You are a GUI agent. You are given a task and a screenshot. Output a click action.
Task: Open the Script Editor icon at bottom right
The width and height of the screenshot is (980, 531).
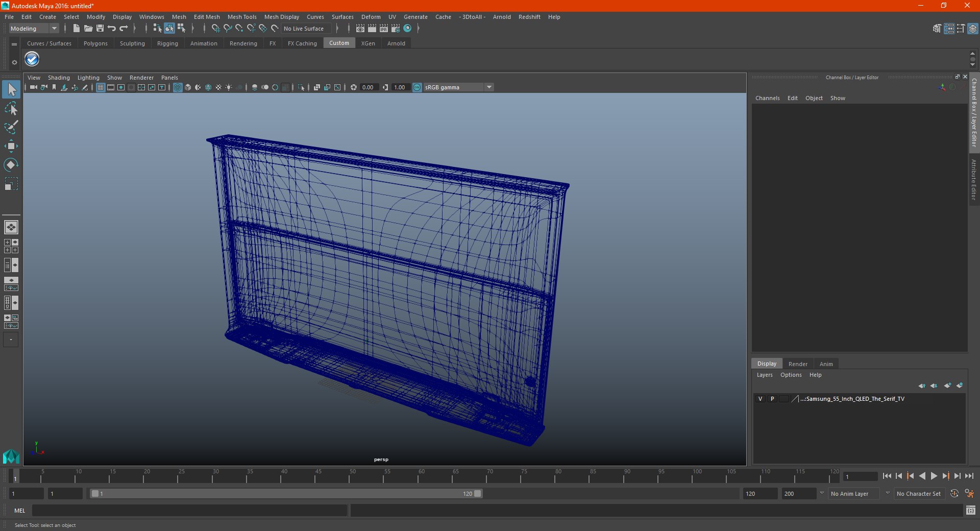coord(971,510)
